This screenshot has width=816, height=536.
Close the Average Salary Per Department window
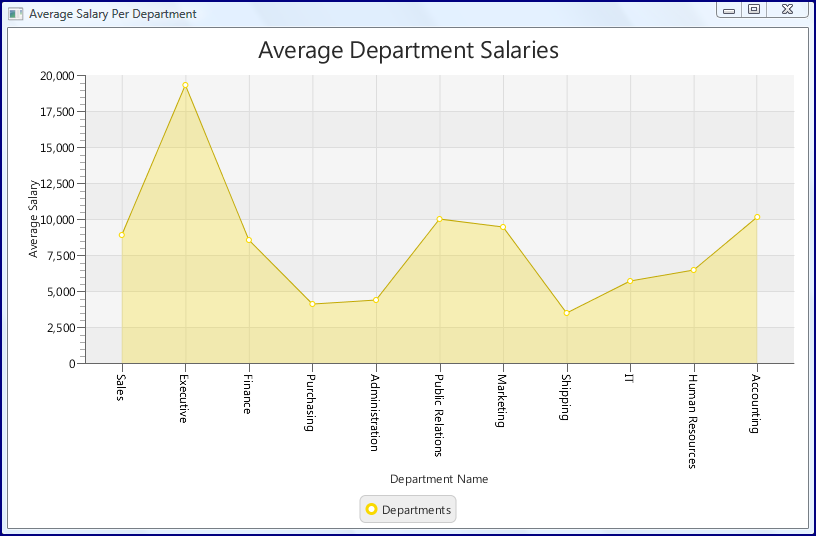click(x=787, y=10)
